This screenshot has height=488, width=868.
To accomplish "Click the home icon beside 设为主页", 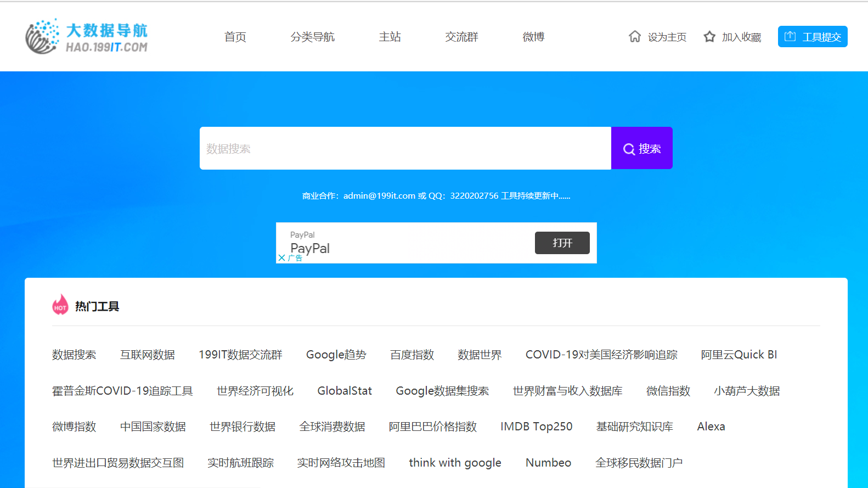I will pyautogui.click(x=635, y=37).
